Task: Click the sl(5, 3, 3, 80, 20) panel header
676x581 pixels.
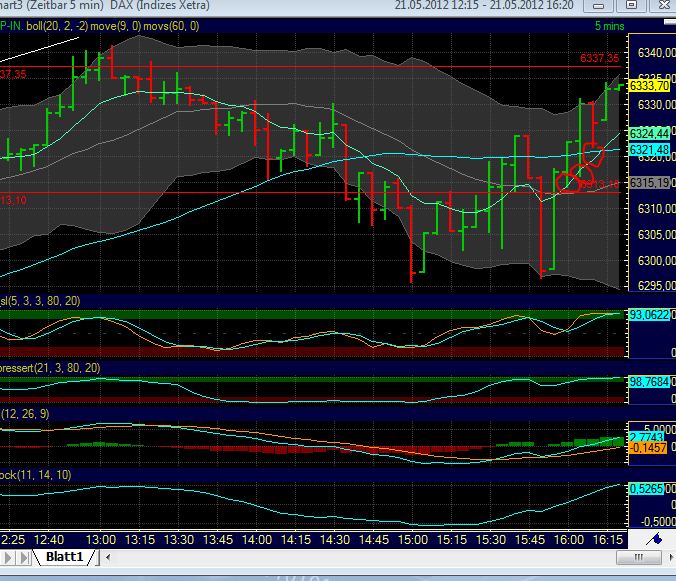Action: point(40,301)
